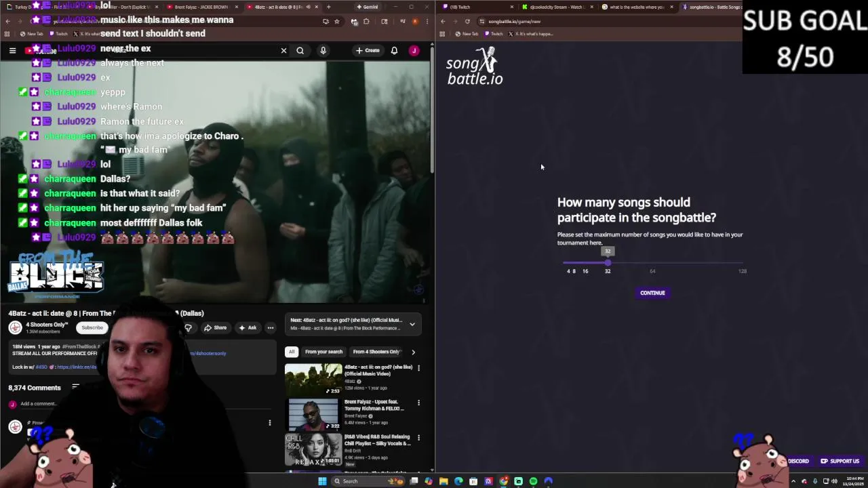Show more filter chips with arrow
Screen dimensions: 868x488
pyautogui.click(x=413, y=352)
